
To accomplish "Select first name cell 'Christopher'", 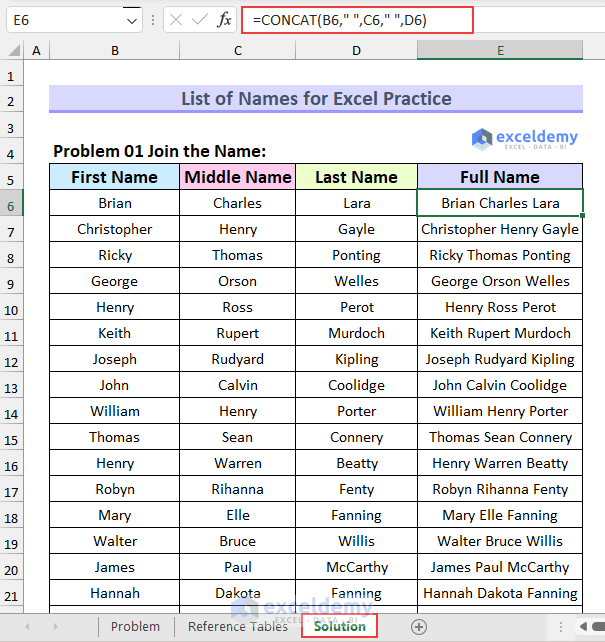I will 115,229.
